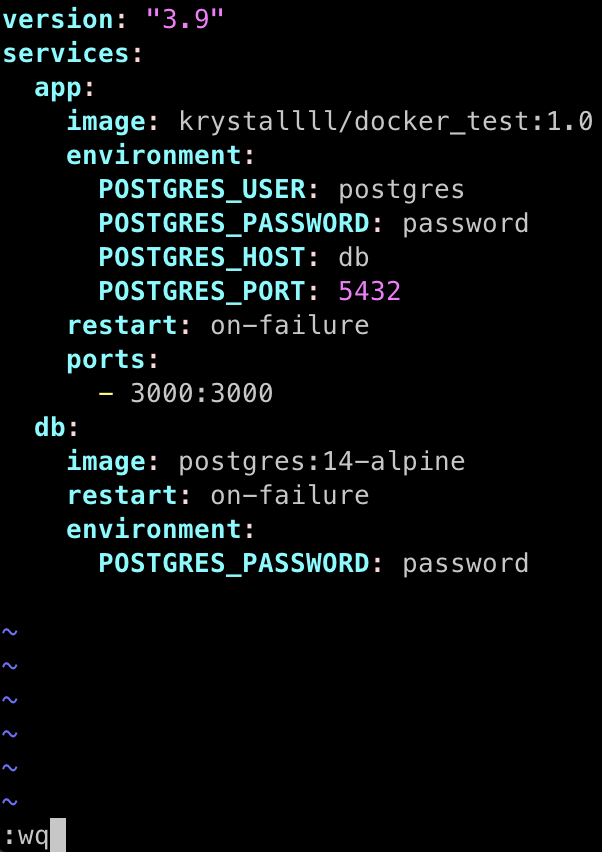Click the POSTGRES_PORT key

[203, 292]
